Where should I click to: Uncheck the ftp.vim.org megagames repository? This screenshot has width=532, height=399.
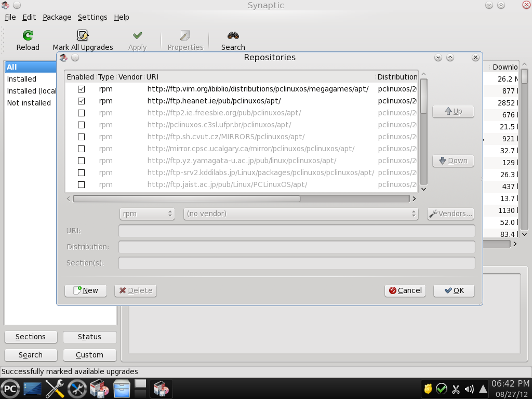pos(81,89)
